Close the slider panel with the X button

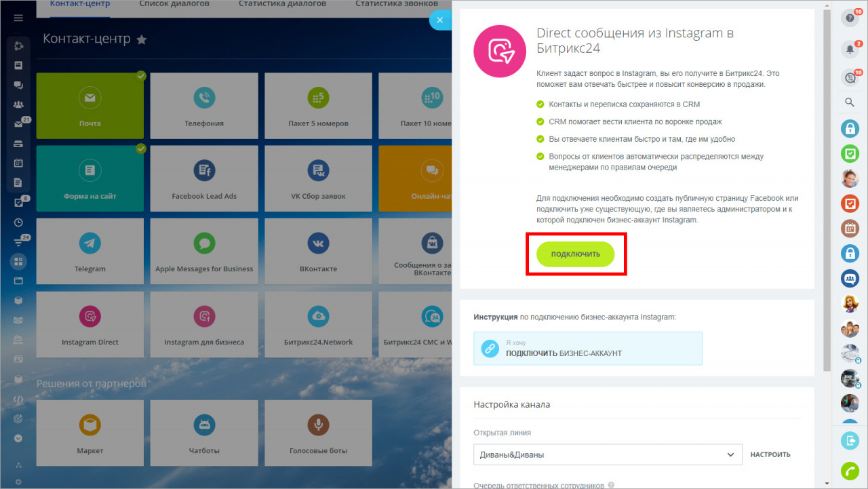[x=440, y=20]
